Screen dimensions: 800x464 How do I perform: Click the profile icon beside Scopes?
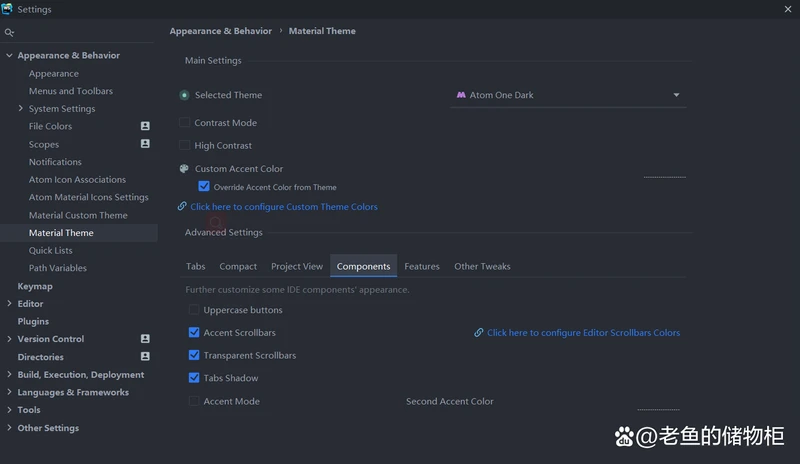[145, 144]
